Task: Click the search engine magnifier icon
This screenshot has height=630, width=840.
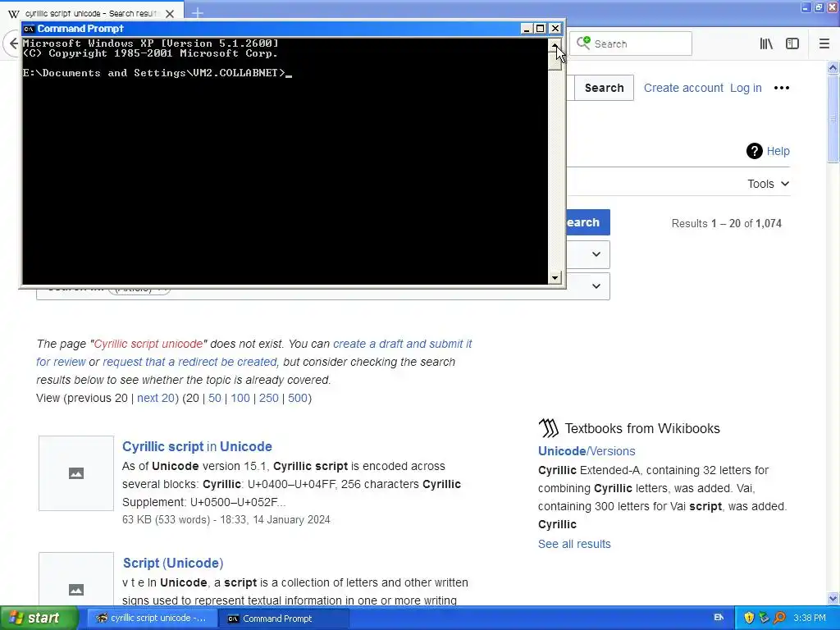Action: tap(583, 43)
